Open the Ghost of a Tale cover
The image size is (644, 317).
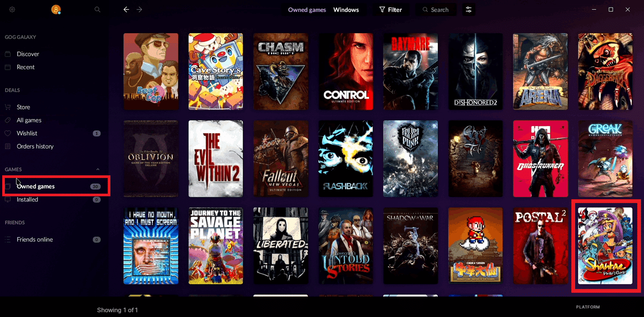476,159
